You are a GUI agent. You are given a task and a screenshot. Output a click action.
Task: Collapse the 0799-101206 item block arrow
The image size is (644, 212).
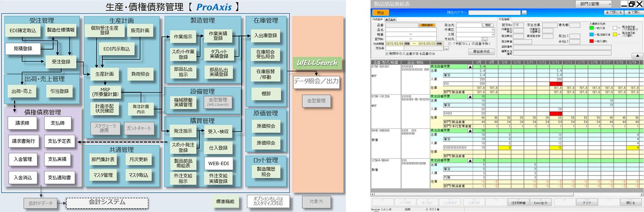[x=470, y=97]
